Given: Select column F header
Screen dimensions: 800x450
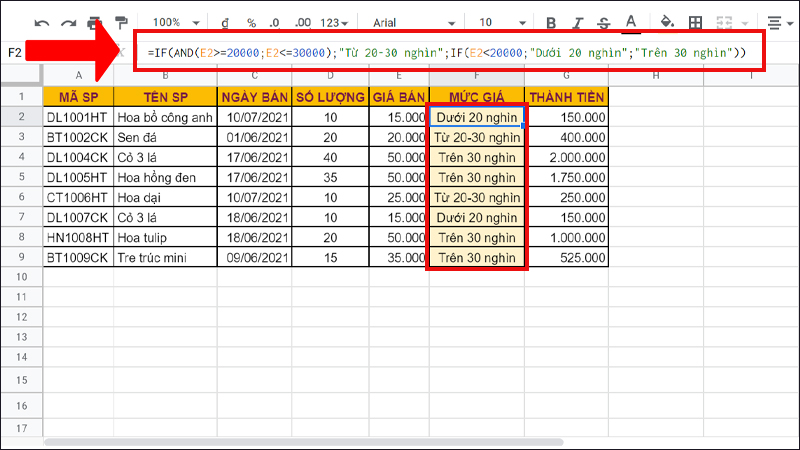Looking at the screenshot, I should click(x=477, y=77).
